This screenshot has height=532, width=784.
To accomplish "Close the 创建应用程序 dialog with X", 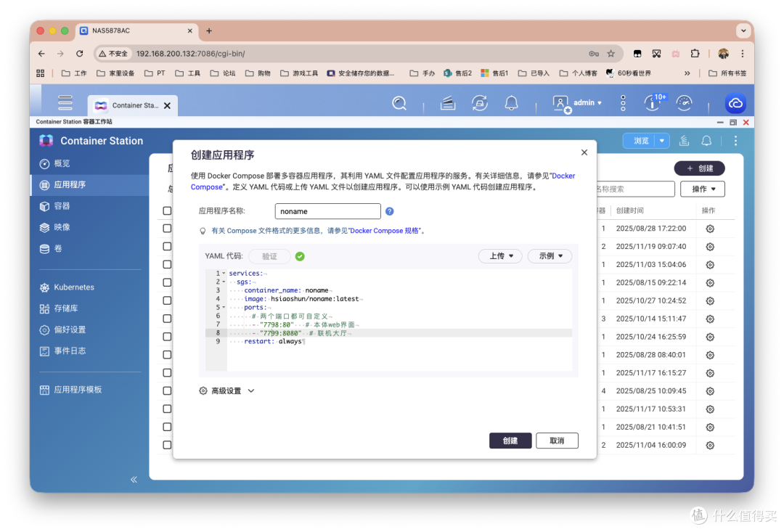I will pyautogui.click(x=584, y=152).
